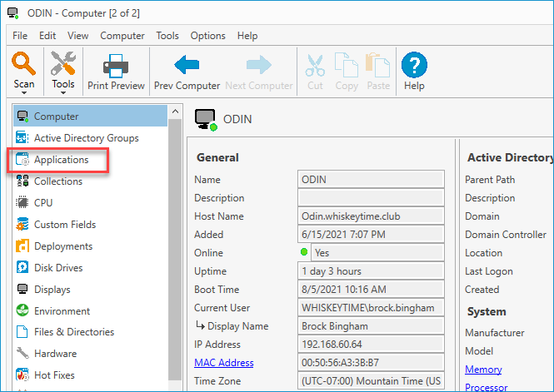The width and height of the screenshot is (554, 392).
Task: Click the Environment leaf icon
Action: coord(22,310)
